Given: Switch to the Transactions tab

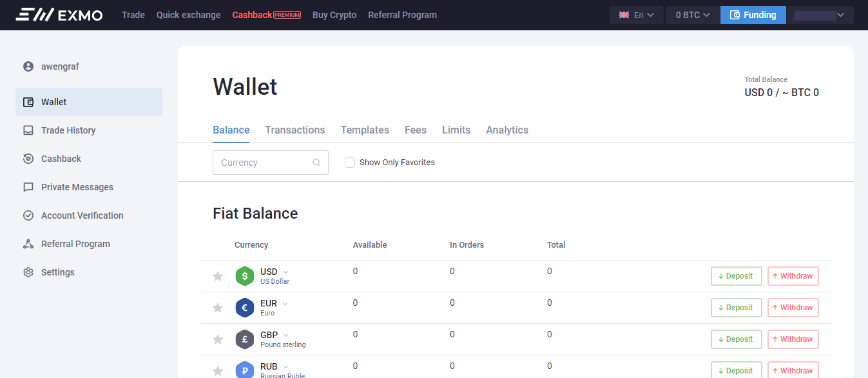Looking at the screenshot, I should [294, 130].
